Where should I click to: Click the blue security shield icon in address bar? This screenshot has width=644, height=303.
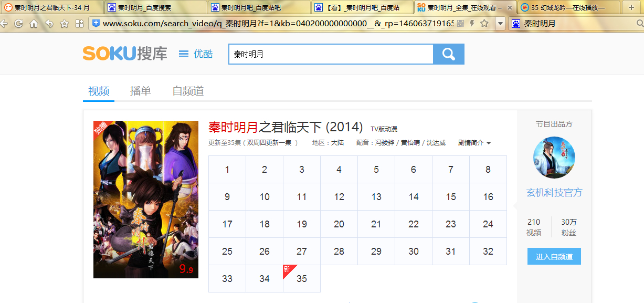click(x=96, y=24)
